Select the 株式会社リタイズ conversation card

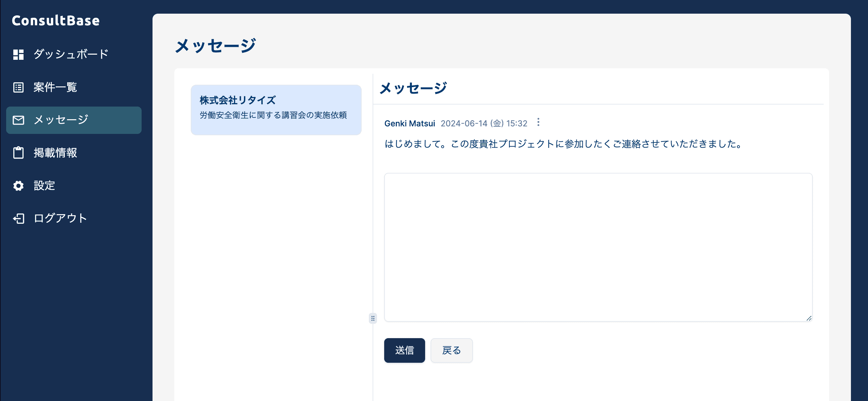pos(276,110)
